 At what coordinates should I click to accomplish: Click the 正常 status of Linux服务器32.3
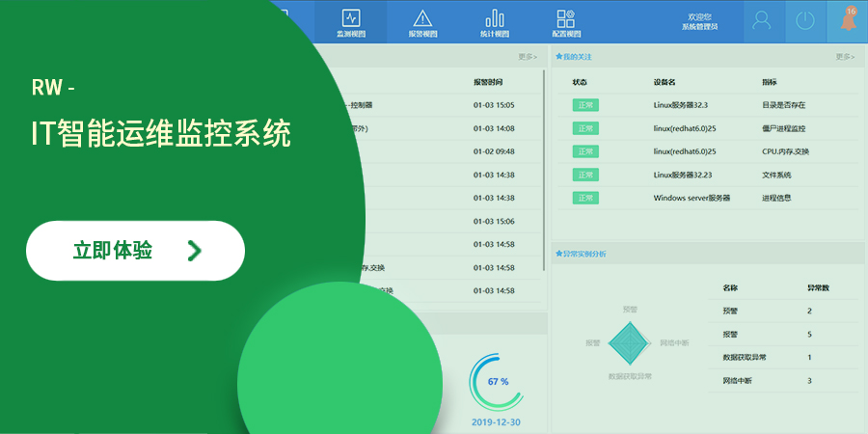585,105
